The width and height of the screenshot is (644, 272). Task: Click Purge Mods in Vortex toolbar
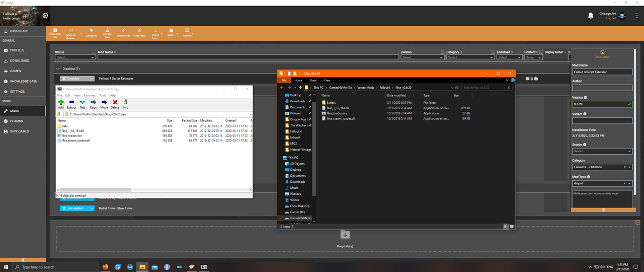click(139, 33)
